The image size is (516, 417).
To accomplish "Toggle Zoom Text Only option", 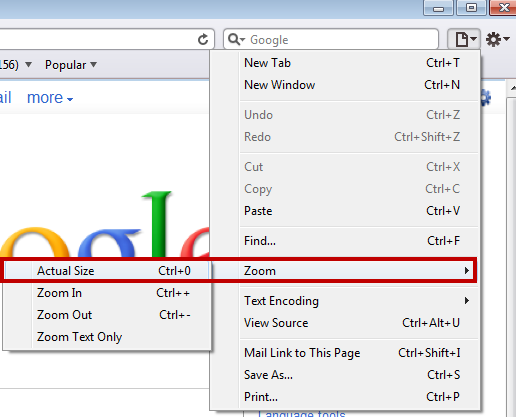I will pos(107,337).
